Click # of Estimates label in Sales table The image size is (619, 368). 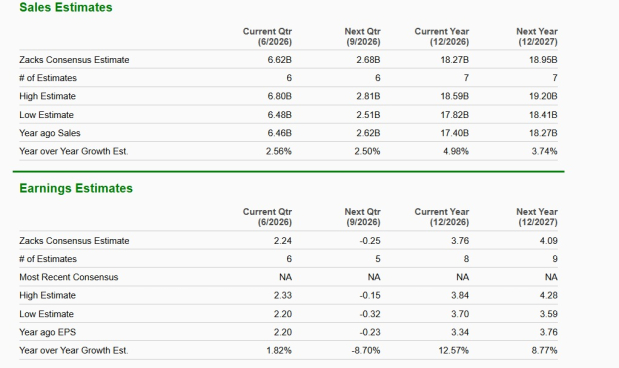(48, 78)
